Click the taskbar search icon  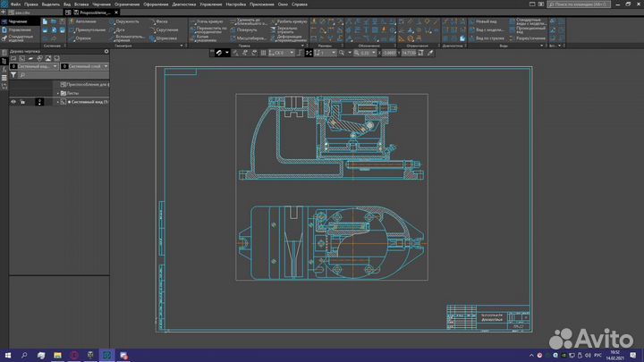point(24,356)
